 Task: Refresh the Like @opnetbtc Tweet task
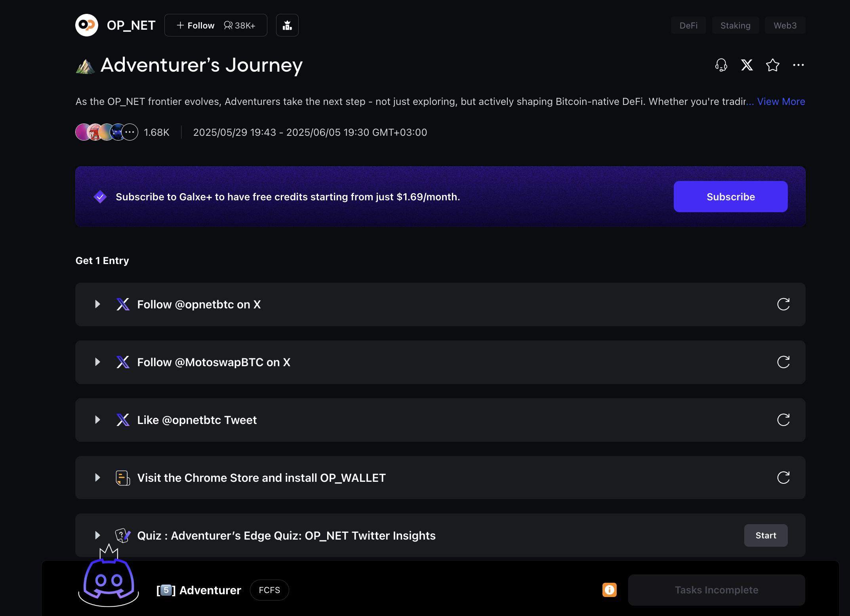tap(783, 420)
